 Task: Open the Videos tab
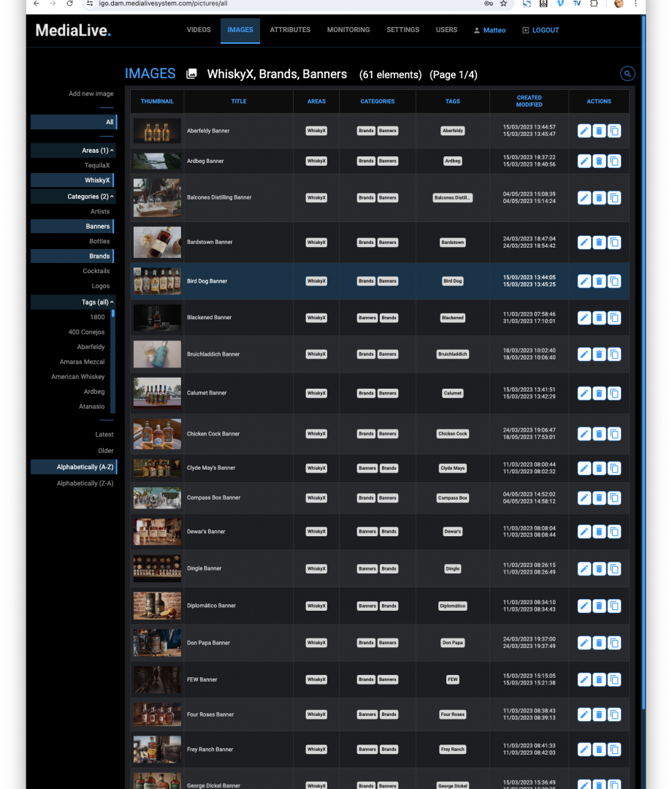(199, 30)
